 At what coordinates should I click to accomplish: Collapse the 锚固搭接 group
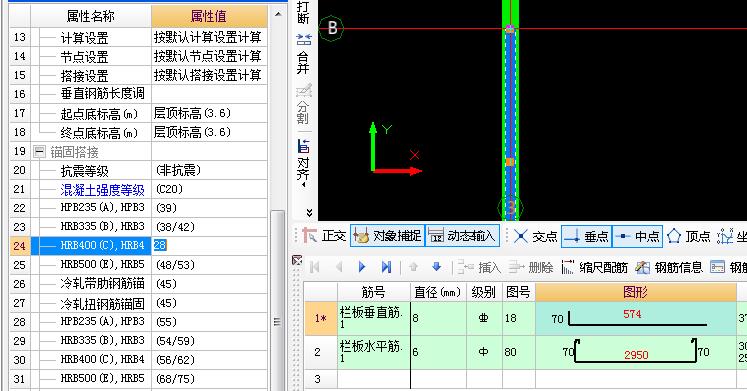click(x=40, y=152)
